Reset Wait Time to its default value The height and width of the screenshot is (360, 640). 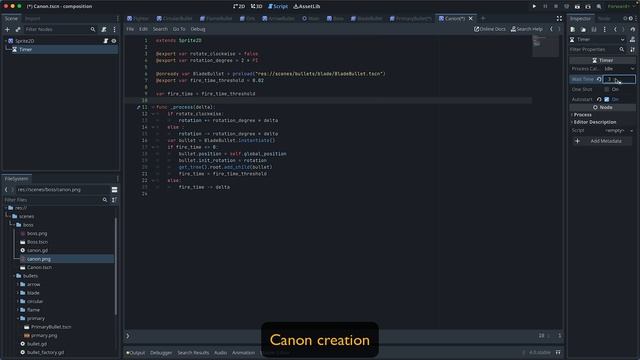tap(599, 79)
